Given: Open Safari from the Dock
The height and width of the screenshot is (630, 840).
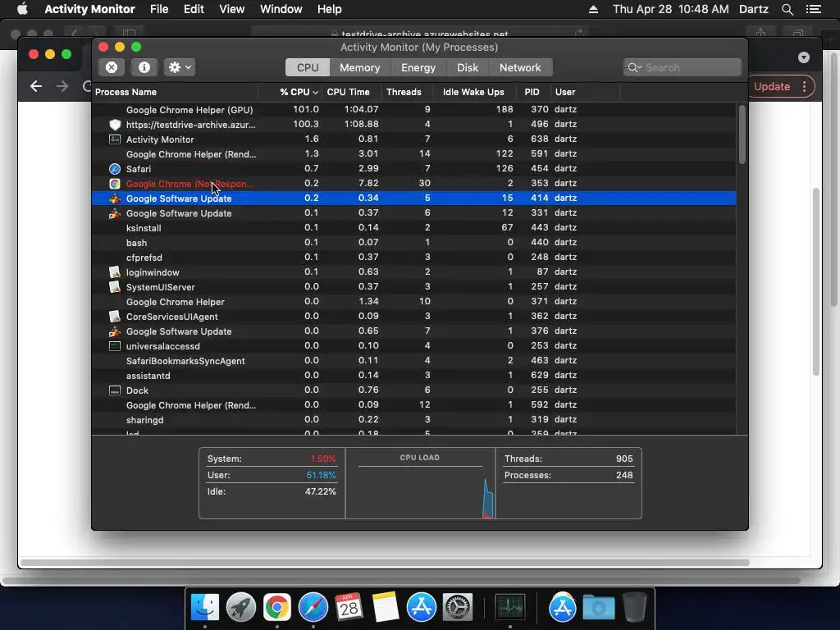Looking at the screenshot, I should tap(313, 607).
